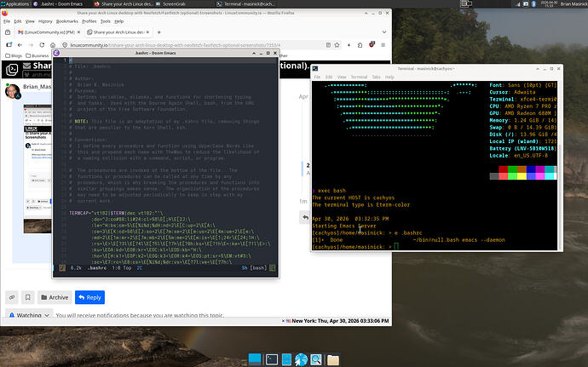Switch to the Terminal taskbar entry in the panel
588x367 pixels.
click(245, 3)
